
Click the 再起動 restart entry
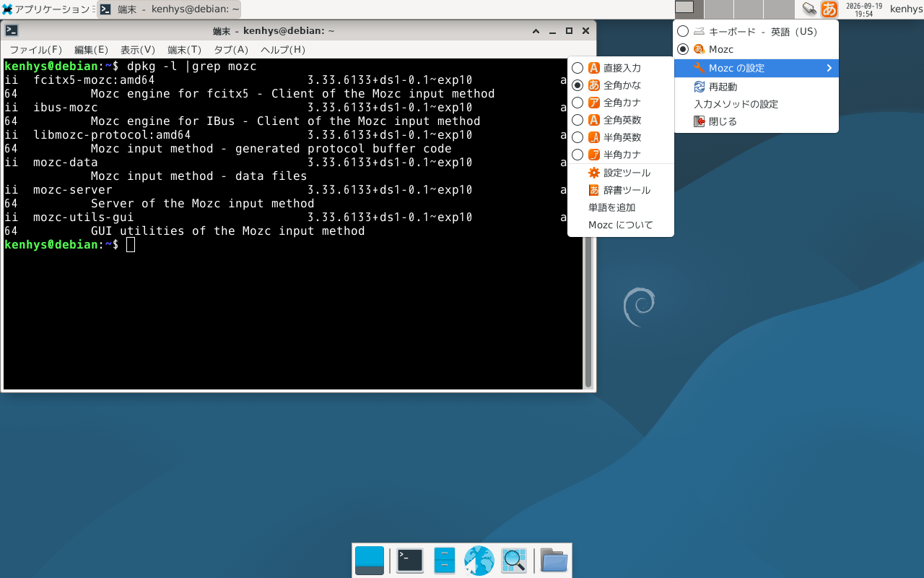point(756,87)
